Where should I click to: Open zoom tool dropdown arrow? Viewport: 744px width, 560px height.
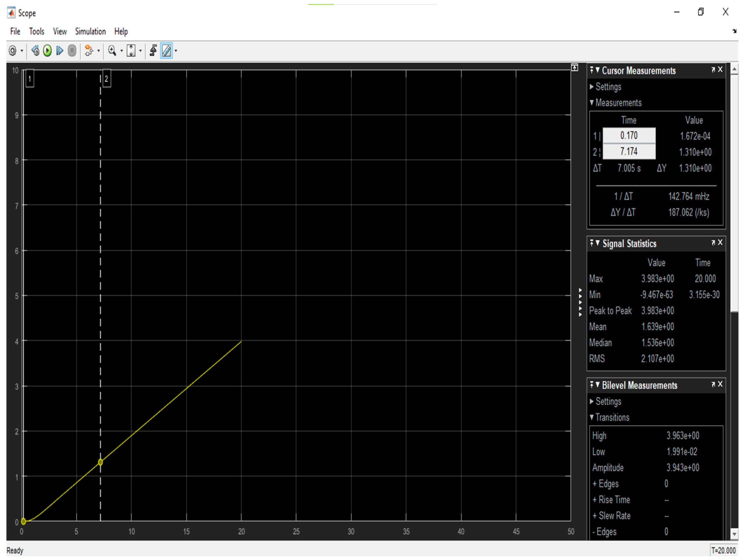[122, 51]
